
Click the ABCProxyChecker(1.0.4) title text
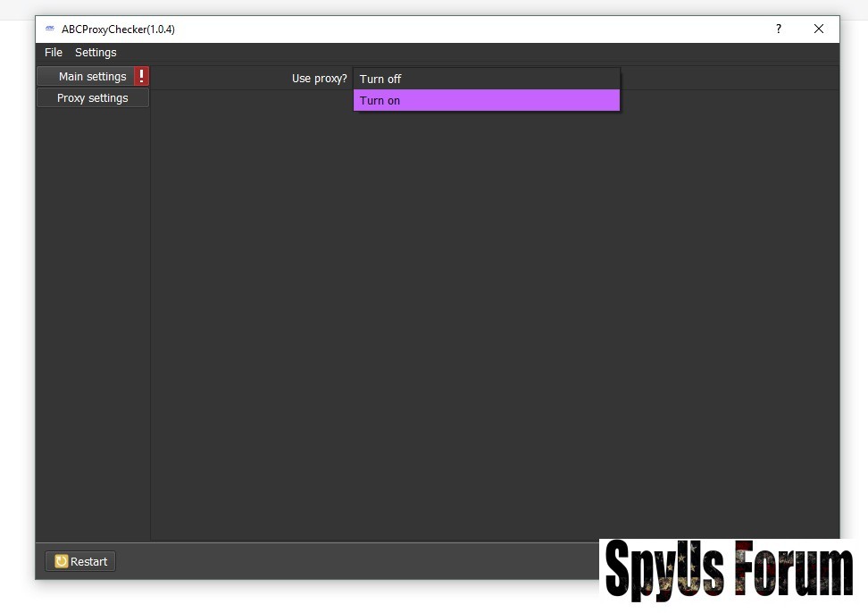coord(118,29)
